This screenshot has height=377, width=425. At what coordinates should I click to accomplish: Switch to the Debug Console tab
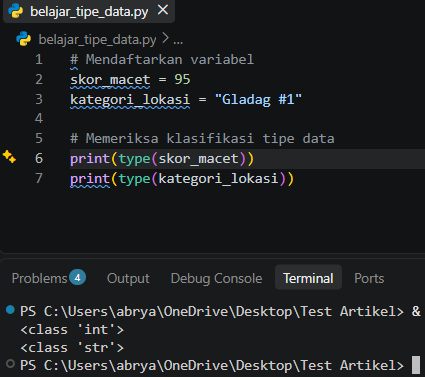tap(216, 279)
